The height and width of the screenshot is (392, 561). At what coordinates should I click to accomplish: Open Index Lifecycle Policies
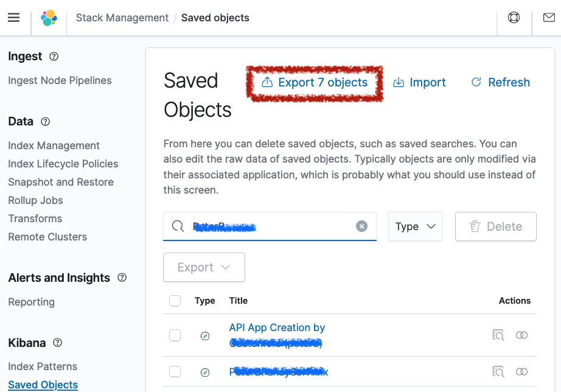click(63, 164)
